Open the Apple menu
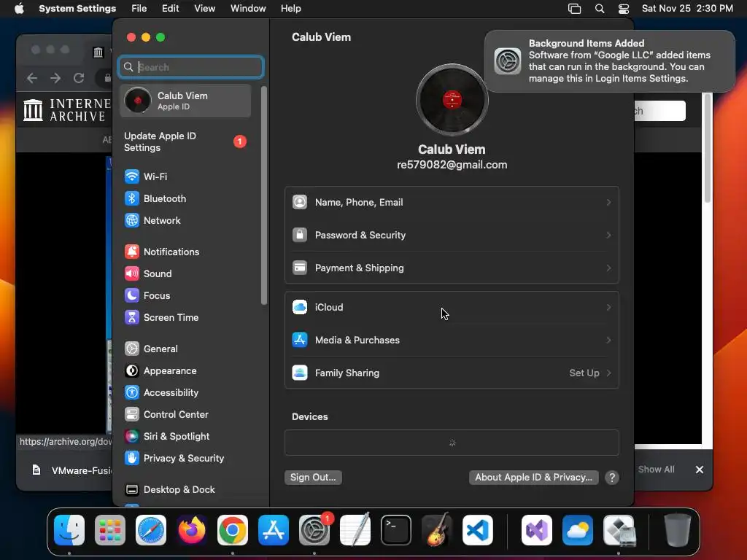Image resolution: width=747 pixels, height=560 pixels. pyautogui.click(x=19, y=9)
